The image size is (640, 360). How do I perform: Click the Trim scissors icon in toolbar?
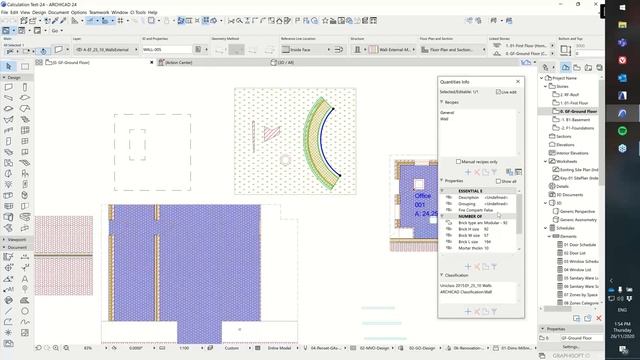(231, 20)
